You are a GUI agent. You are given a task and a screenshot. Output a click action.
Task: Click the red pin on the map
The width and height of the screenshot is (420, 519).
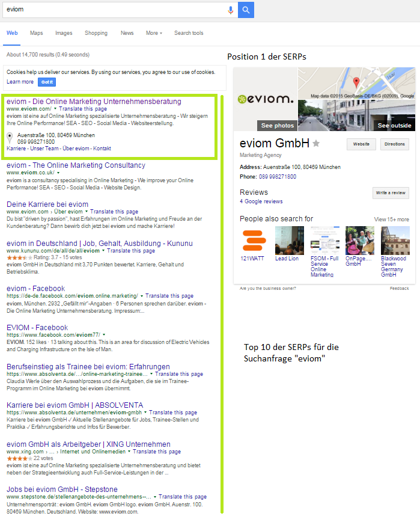[x=356, y=82]
